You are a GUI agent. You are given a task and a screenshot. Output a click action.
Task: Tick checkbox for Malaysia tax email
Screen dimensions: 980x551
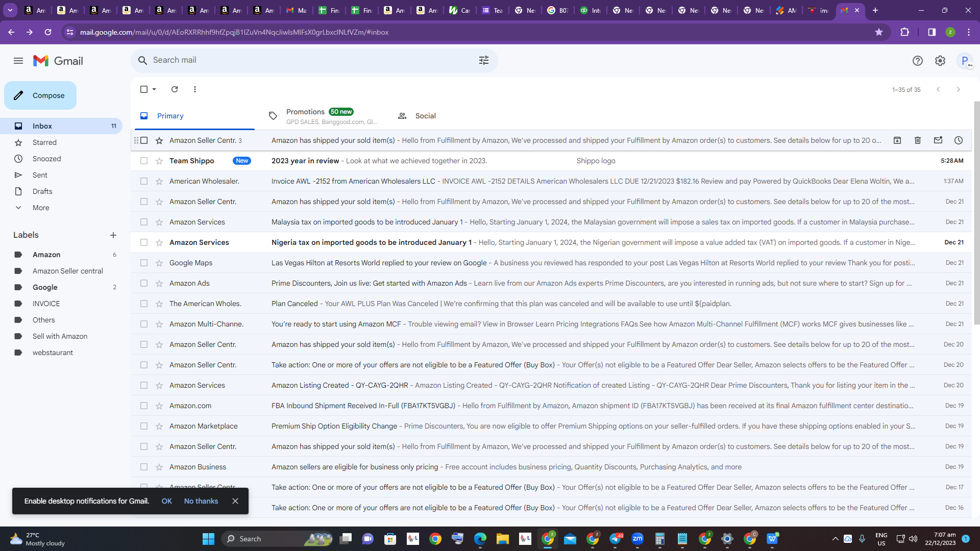[144, 222]
